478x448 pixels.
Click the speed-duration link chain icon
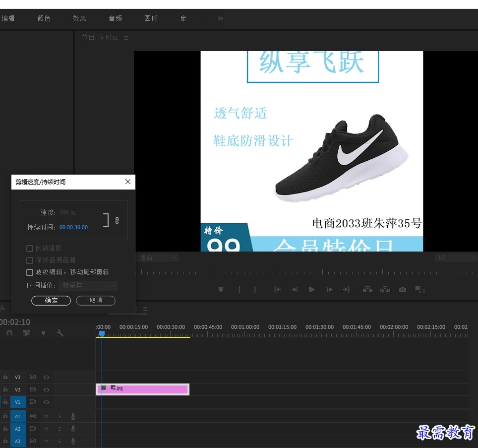pos(117,220)
